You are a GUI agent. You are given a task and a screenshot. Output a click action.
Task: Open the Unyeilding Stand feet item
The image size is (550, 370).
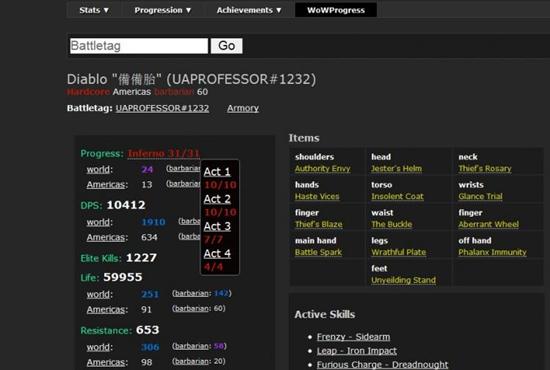(x=403, y=280)
